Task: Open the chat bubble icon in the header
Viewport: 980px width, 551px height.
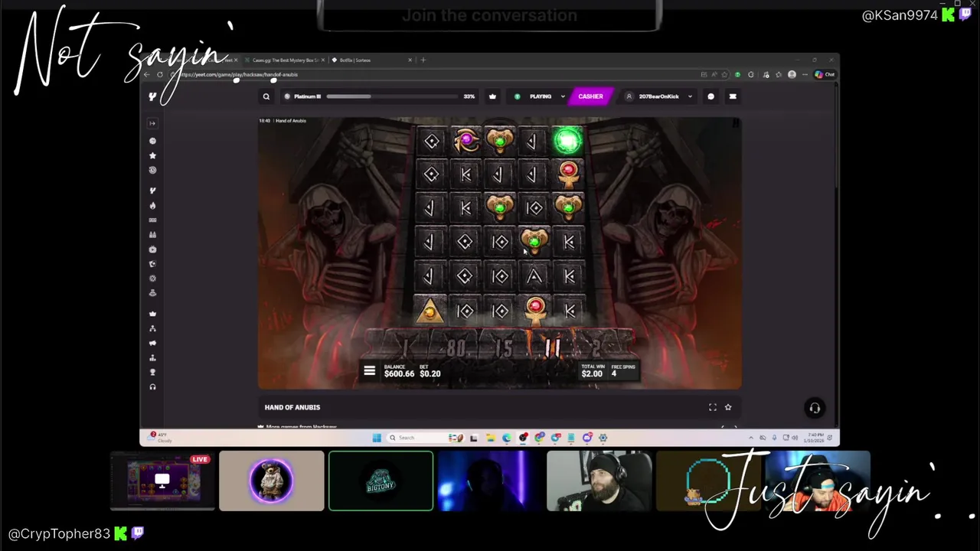Action: (x=710, y=96)
